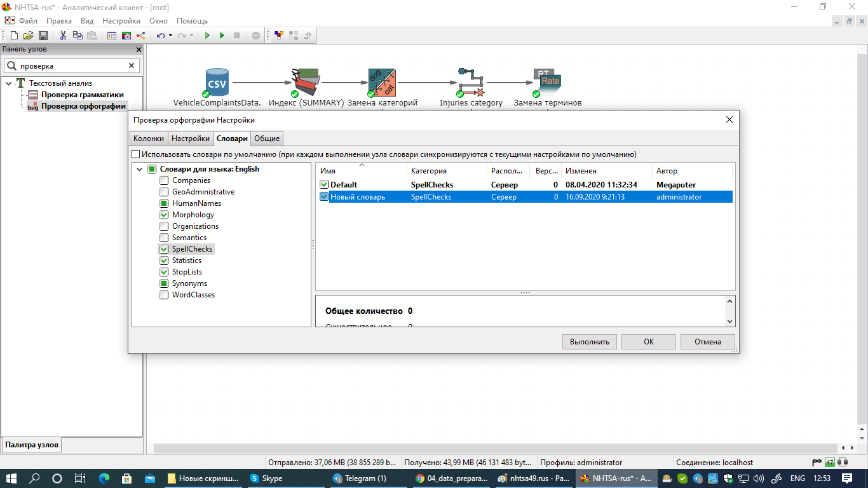Switch to the Колонки tab
The height and width of the screenshot is (488, 868).
[149, 139]
